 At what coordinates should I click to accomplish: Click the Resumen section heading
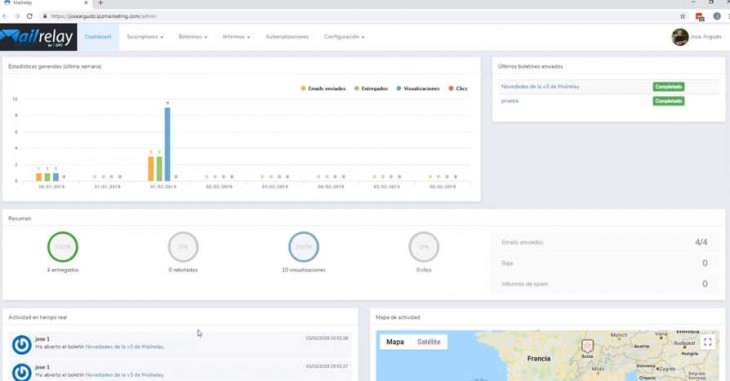(20, 218)
